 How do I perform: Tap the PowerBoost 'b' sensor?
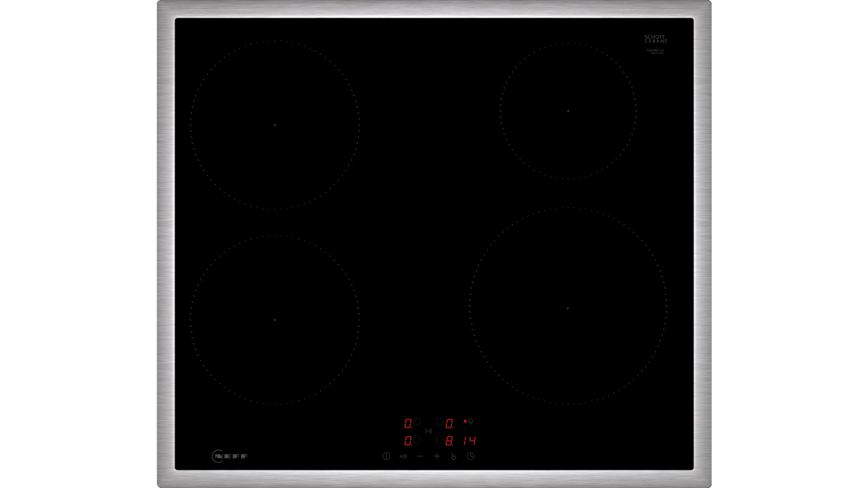point(454,457)
